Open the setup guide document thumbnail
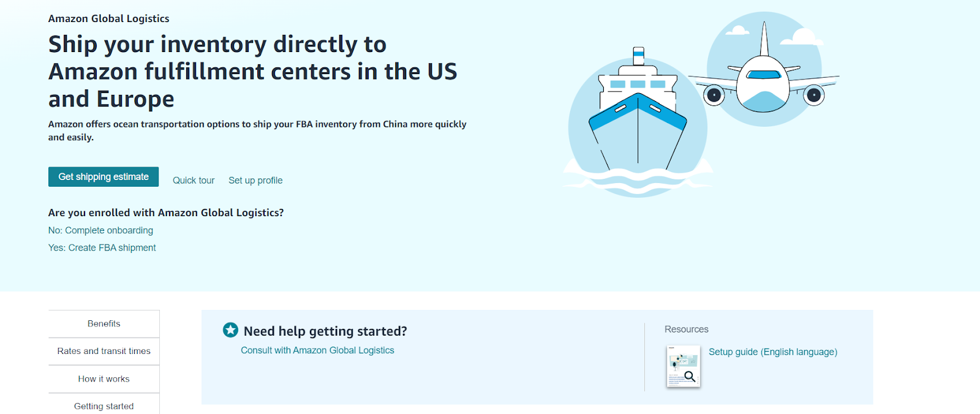This screenshot has height=414, width=980. point(683,366)
